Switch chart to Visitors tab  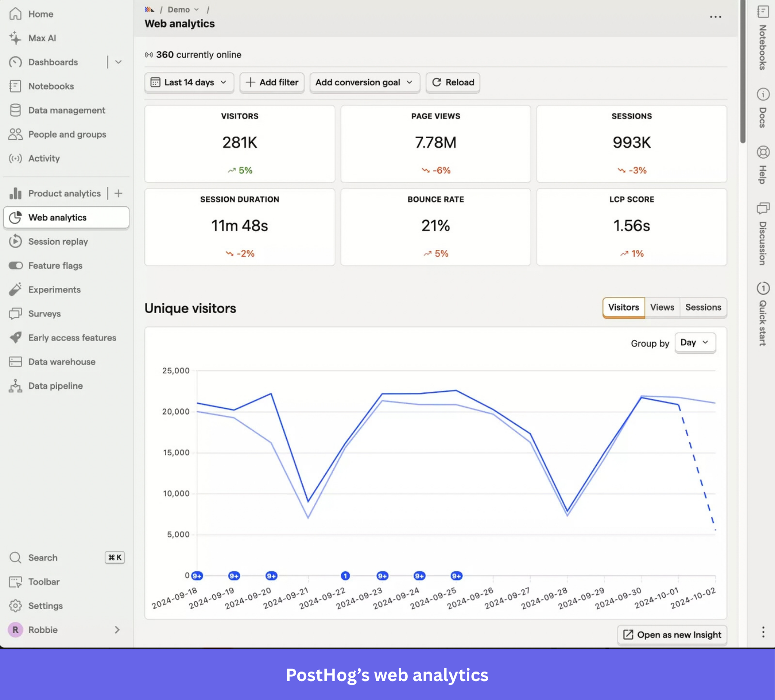(623, 308)
